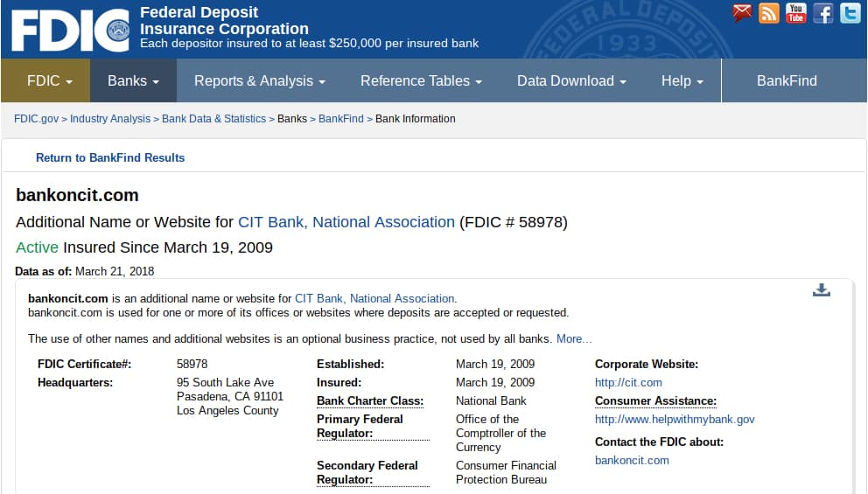Go to the BankFind navigation tab
Screen dimensions: 868x494
(787, 80)
